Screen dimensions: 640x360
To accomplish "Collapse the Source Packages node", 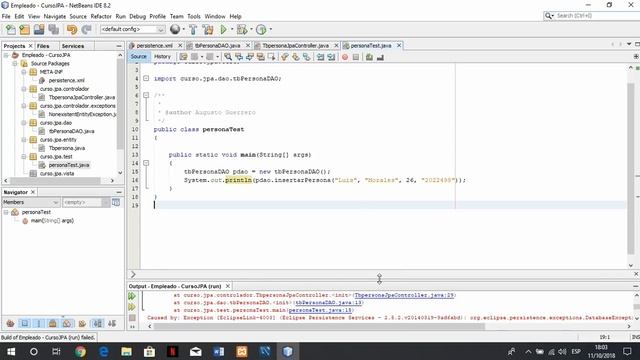I will (15, 64).
